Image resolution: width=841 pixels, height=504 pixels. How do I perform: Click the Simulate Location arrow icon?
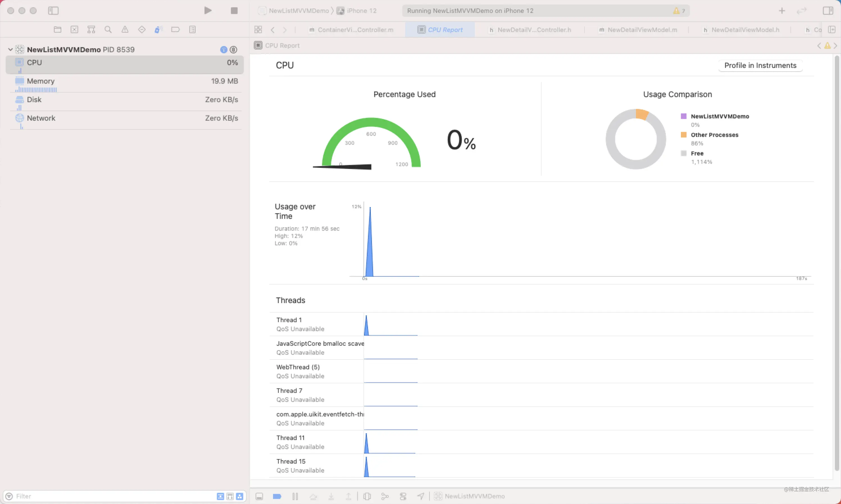(421, 496)
